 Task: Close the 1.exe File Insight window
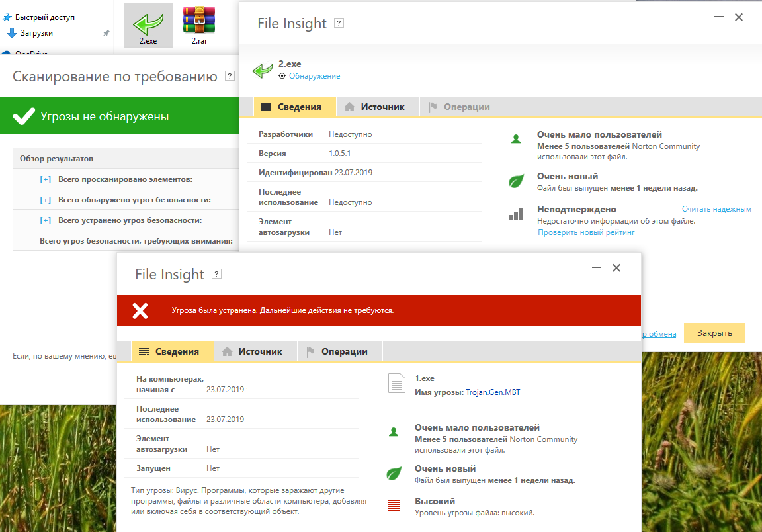(616, 268)
